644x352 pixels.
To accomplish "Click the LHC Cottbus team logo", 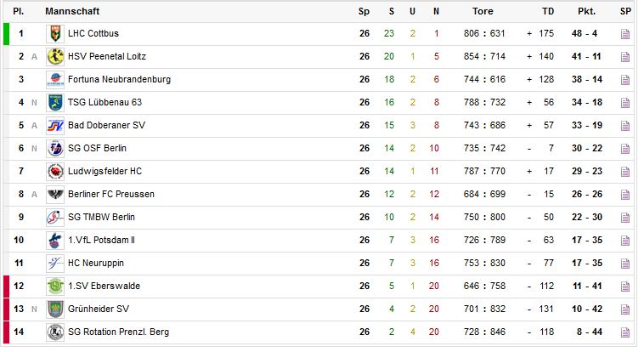I will point(55,34).
